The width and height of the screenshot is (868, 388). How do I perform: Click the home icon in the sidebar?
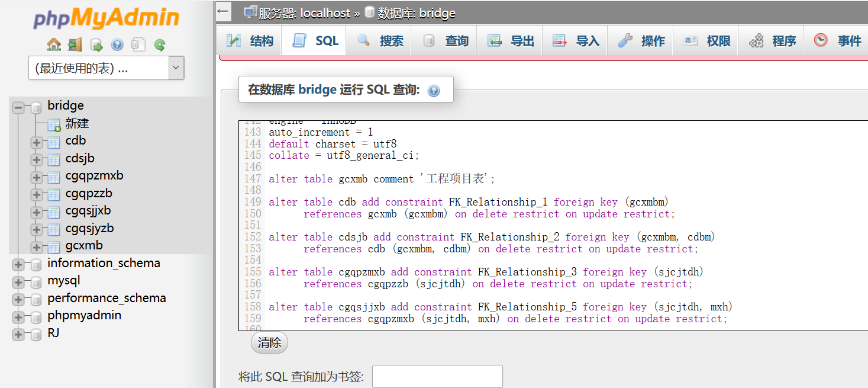point(54,44)
